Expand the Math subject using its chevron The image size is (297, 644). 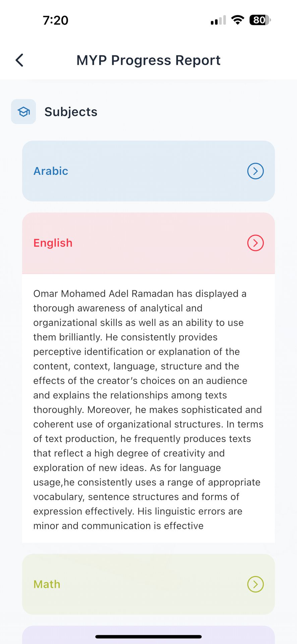(x=255, y=584)
